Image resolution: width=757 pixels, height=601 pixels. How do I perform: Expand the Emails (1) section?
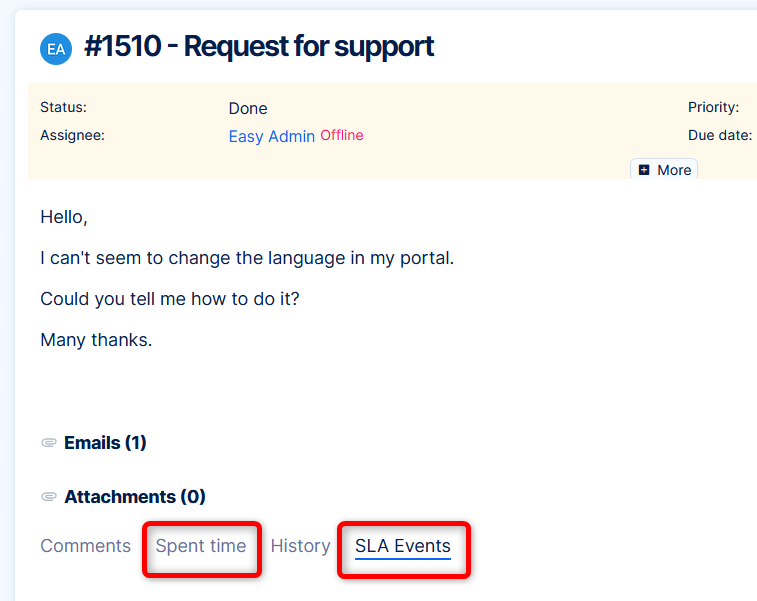pos(105,443)
